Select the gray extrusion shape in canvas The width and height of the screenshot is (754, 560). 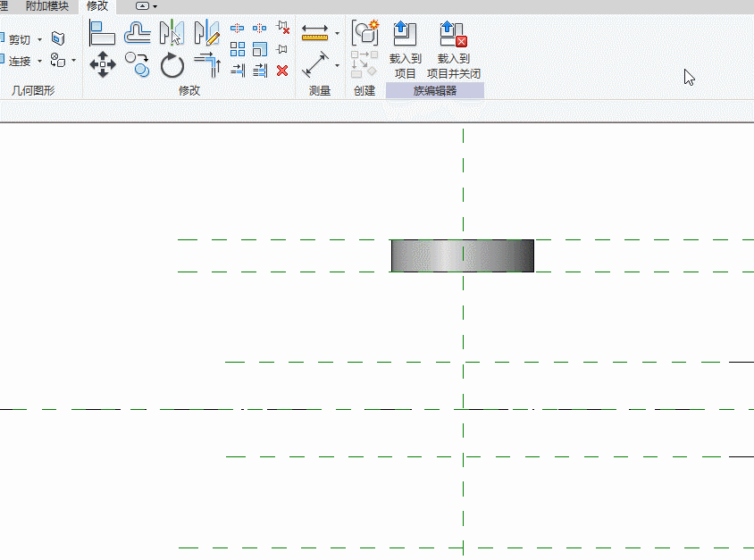click(x=463, y=255)
